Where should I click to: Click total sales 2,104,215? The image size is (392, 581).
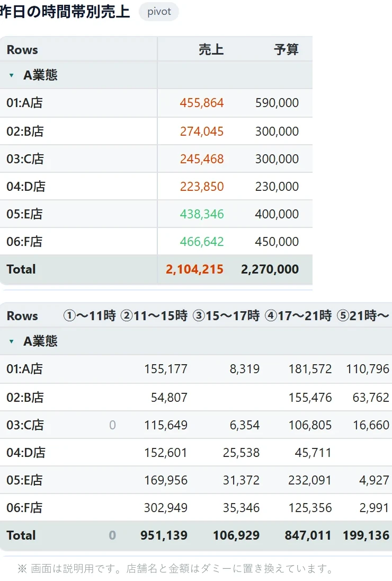point(195,269)
